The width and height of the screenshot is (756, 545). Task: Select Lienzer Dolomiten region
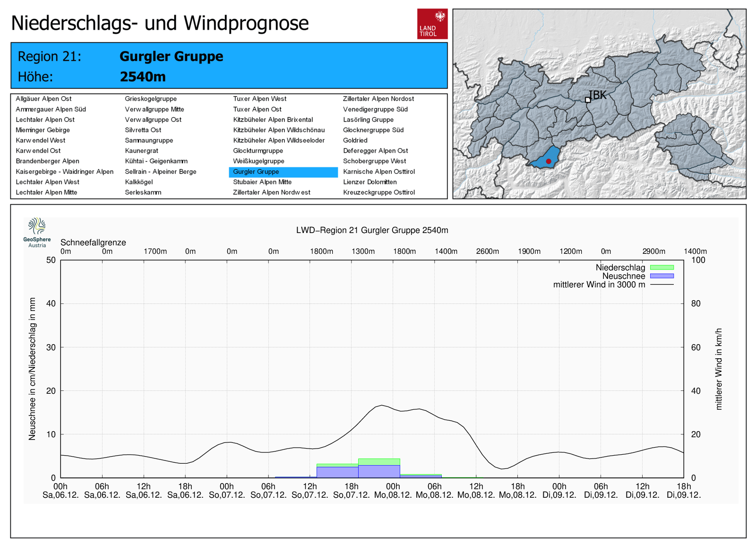[x=369, y=182]
